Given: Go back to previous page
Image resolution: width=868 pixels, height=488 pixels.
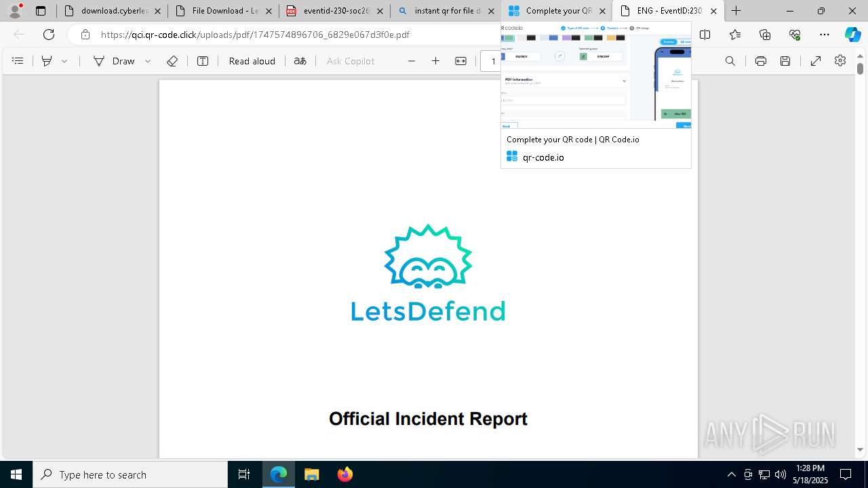Looking at the screenshot, I should pyautogui.click(x=19, y=35).
